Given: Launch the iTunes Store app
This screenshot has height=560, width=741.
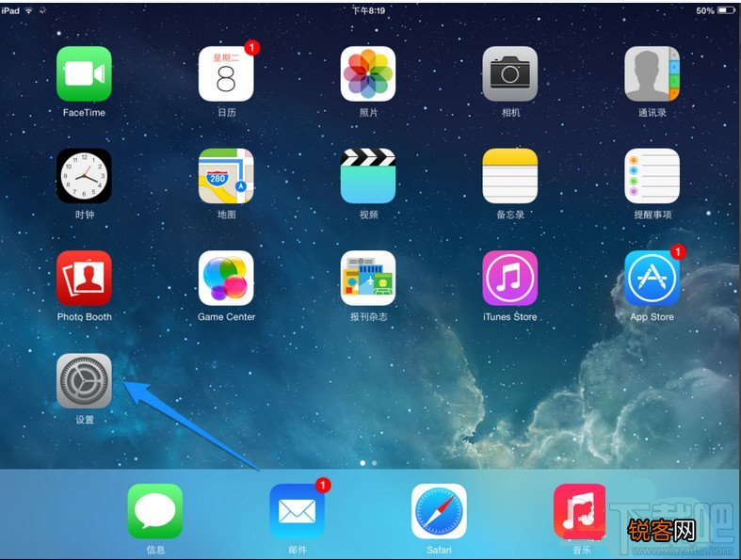Looking at the screenshot, I should coord(510,278).
